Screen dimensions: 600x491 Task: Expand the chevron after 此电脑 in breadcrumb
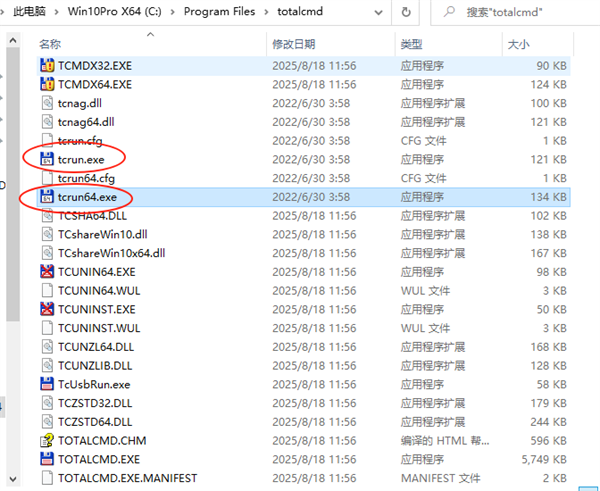pos(57,12)
